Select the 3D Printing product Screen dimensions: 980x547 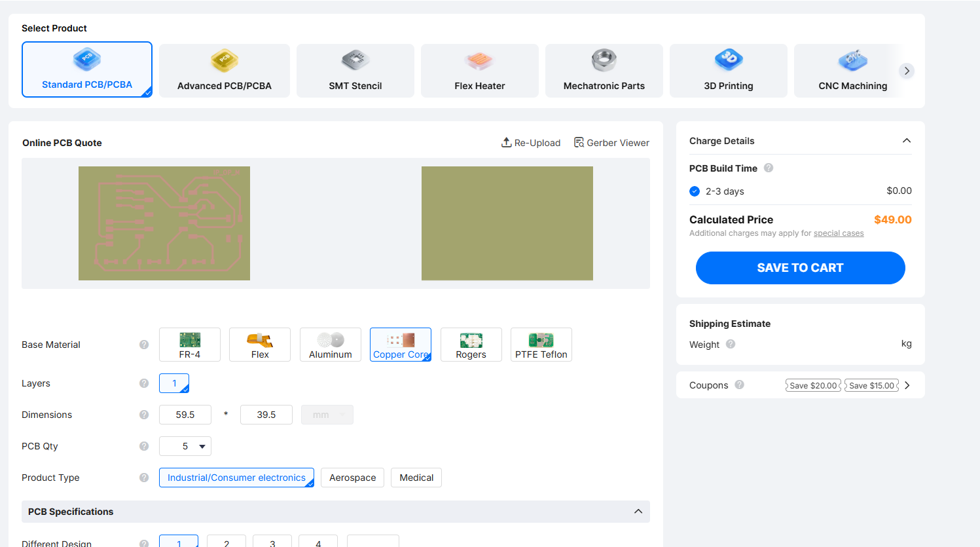coord(729,71)
